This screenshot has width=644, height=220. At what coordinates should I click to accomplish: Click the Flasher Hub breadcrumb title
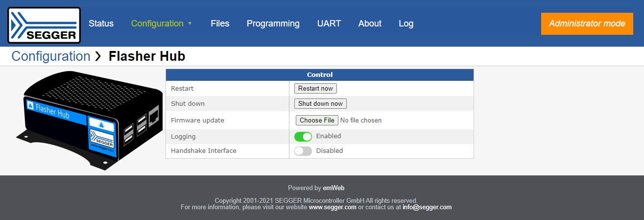pos(147,56)
